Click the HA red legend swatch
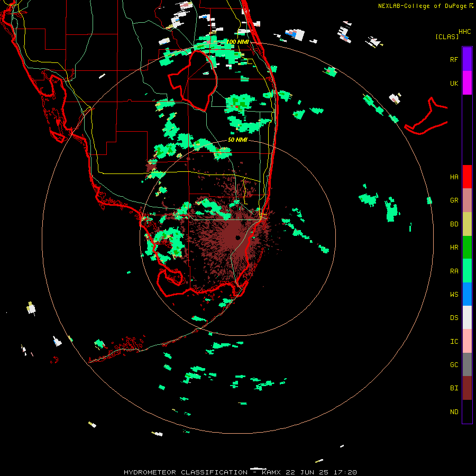The width and height of the screenshot is (476, 476). [x=467, y=177]
